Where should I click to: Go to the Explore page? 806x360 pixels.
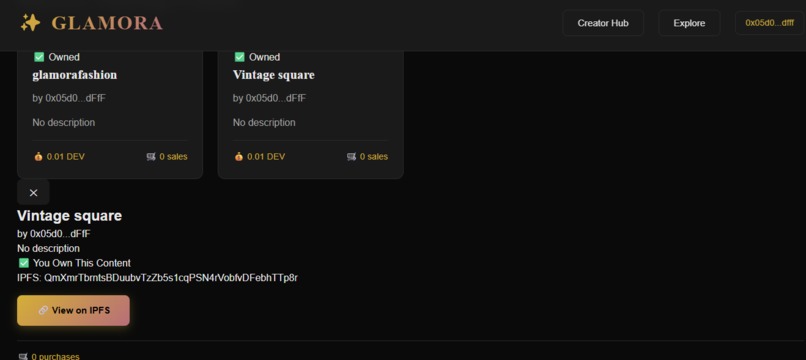(689, 23)
